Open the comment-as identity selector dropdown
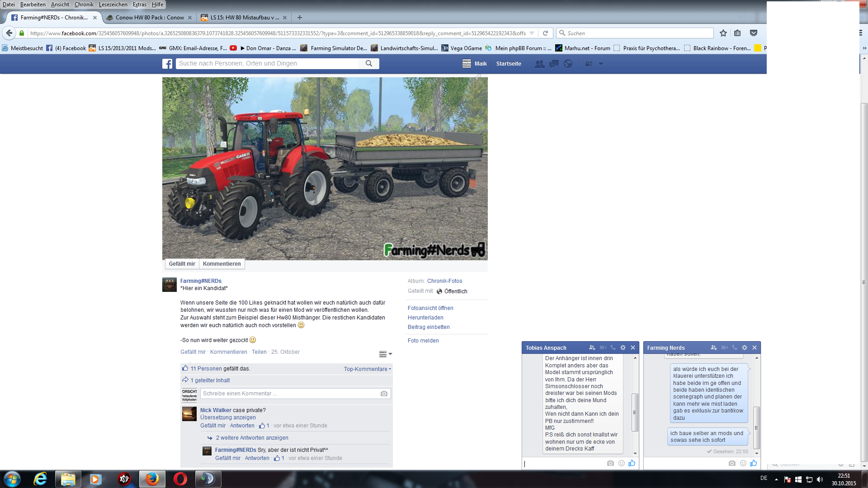Image resolution: width=868 pixels, height=488 pixels. coord(385,354)
